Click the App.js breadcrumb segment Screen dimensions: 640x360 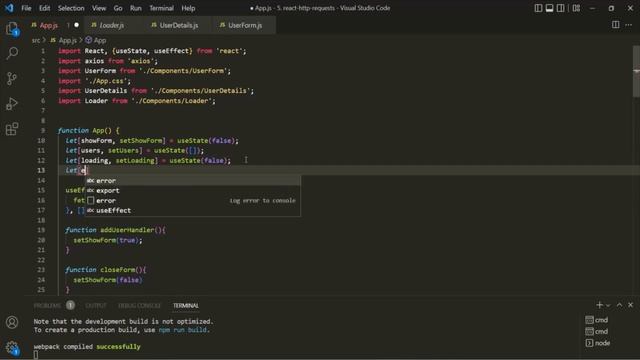64,40
